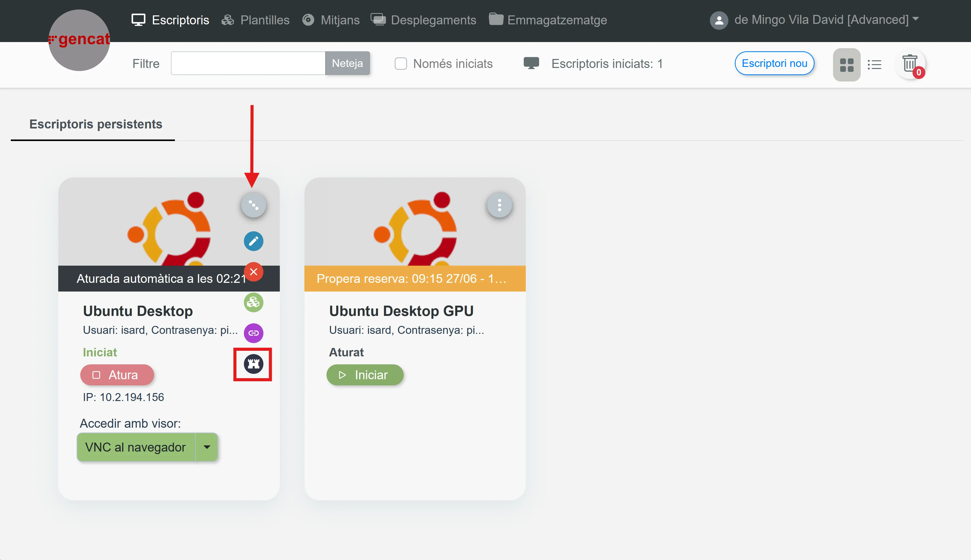Screen dimensions: 971x560
Task: Open the recycle bin trash icon
Action: pos(910,64)
